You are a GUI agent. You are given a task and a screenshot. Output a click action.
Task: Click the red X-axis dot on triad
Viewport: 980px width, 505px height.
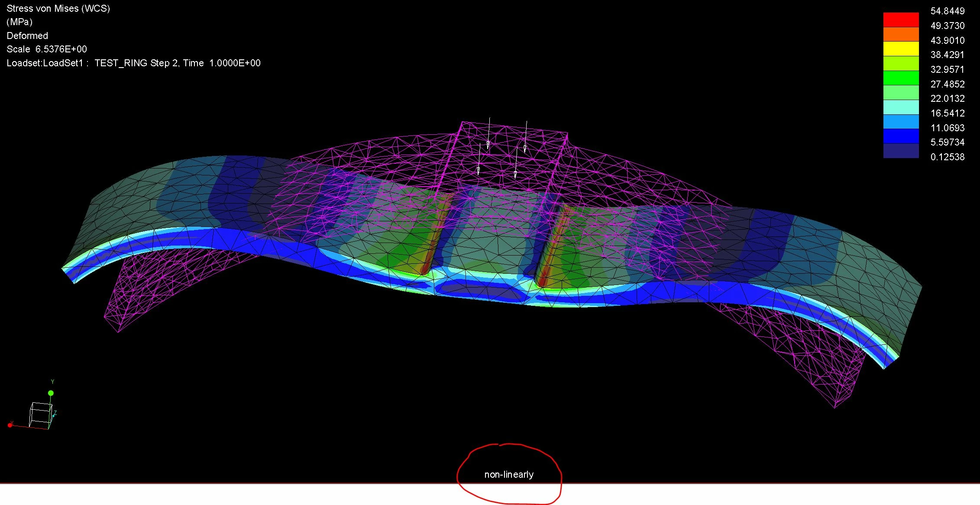point(10,425)
